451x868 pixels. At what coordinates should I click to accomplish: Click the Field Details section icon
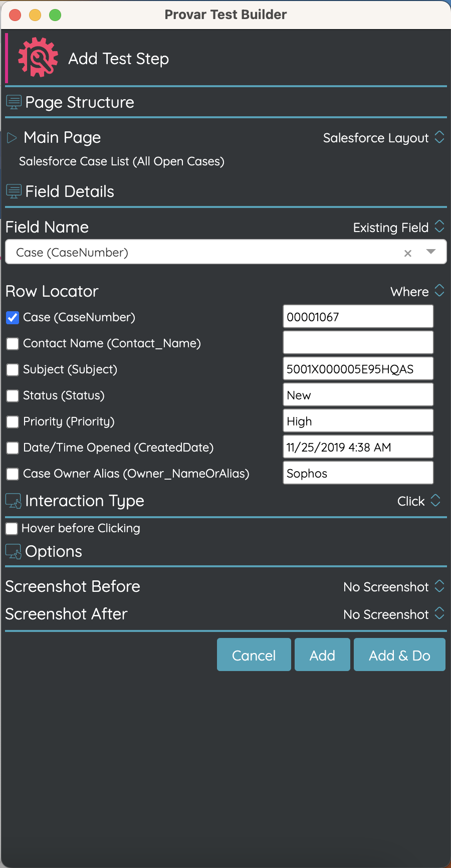(14, 191)
